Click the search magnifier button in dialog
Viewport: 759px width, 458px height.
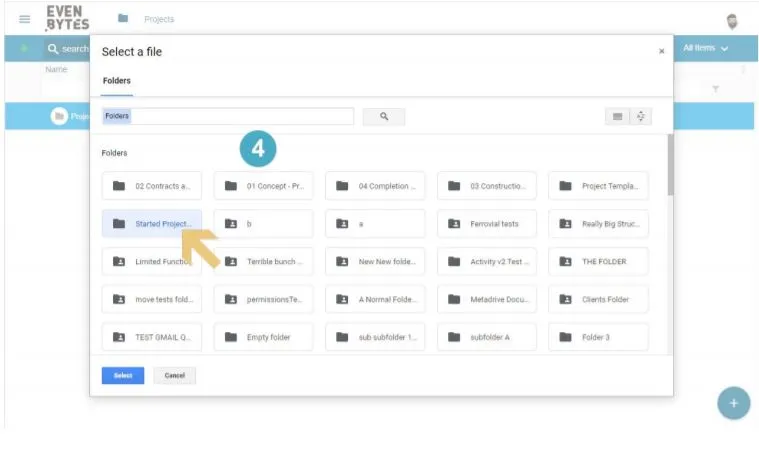(384, 117)
